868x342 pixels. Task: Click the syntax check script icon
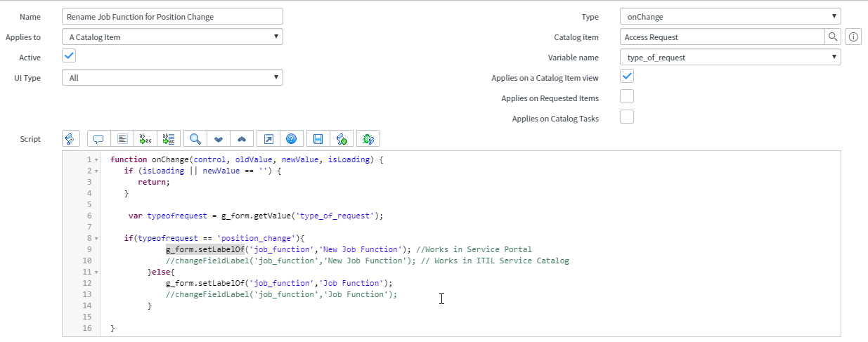coord(342,139)
